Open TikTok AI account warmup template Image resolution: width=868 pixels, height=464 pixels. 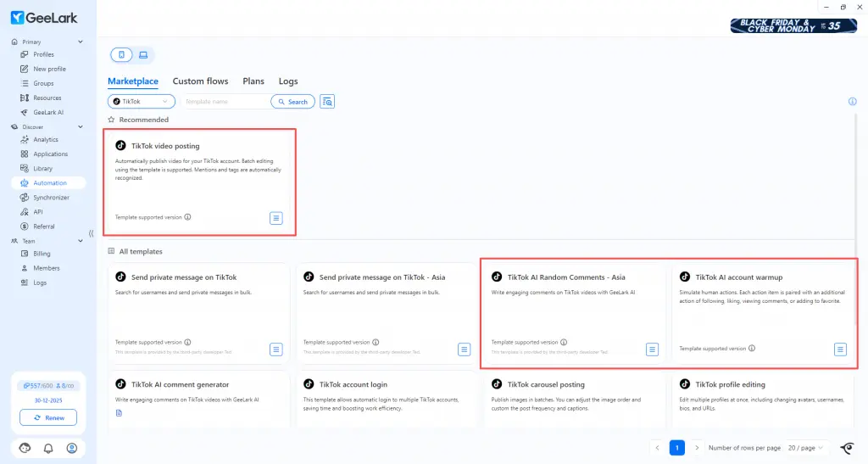coord(764,313)
